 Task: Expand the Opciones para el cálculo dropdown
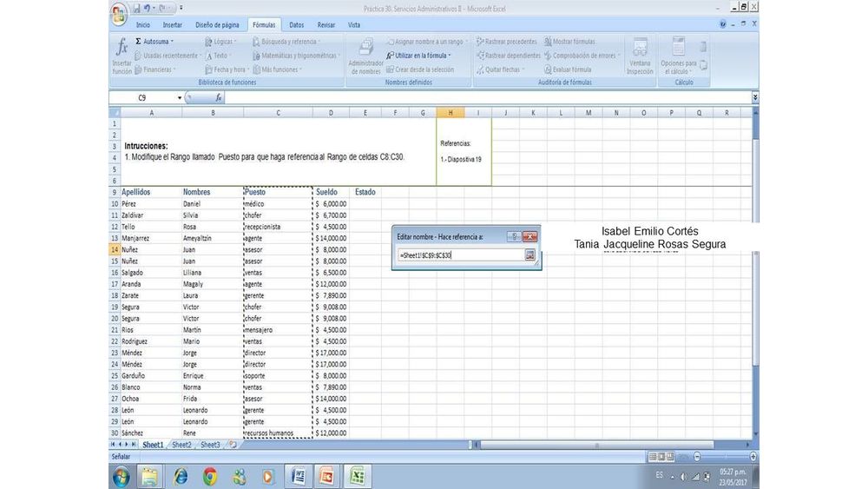click(679, 67)
